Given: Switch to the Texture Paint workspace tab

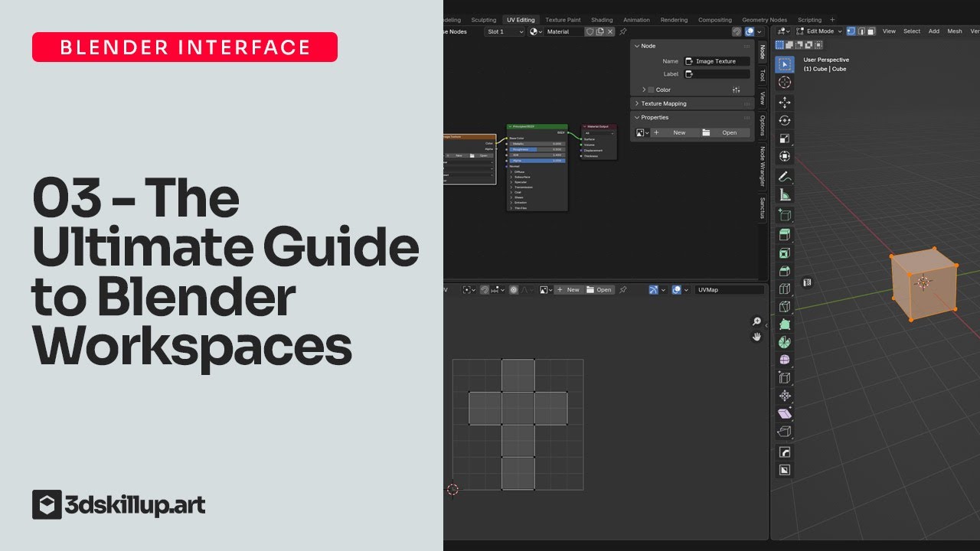Looking at the screenshot, I should pyautogui.click(x=563, y=20).
